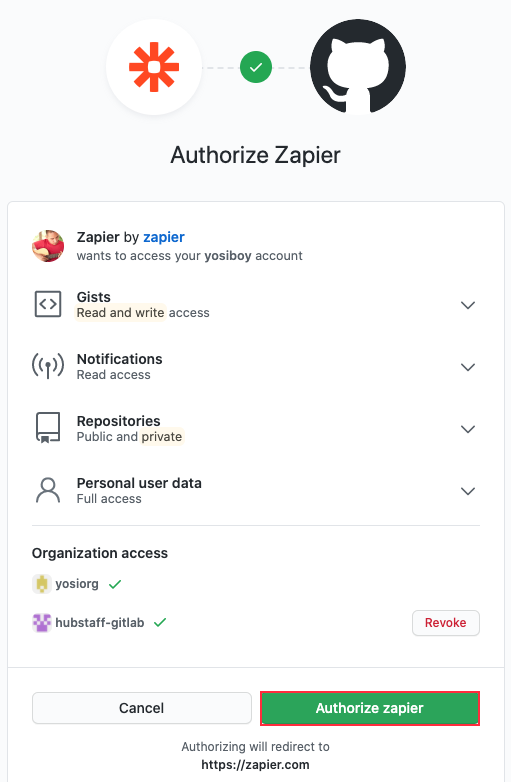Cancel the authorization request
The height and width of the screenshot is (782, 511).
click(x=142, y=708)
